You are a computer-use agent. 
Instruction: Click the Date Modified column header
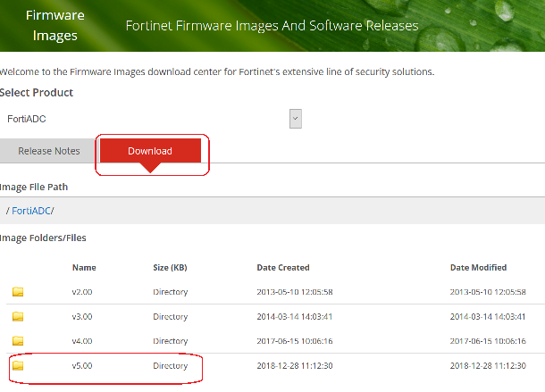coord(479,267)
